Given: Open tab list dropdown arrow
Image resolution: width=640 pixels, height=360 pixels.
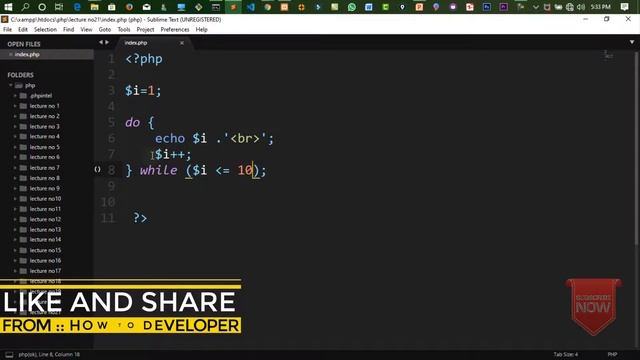Looking at the screenshot, I should [x=632, y=42].
